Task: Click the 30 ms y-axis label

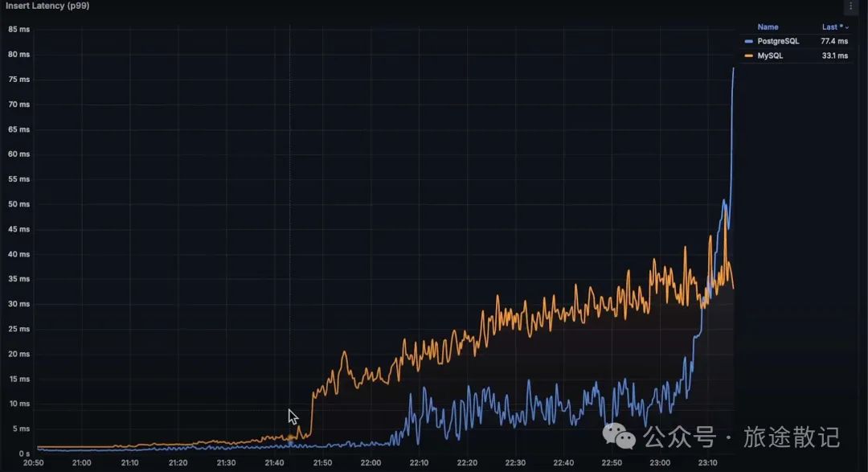Action: (x=18, y=304)
